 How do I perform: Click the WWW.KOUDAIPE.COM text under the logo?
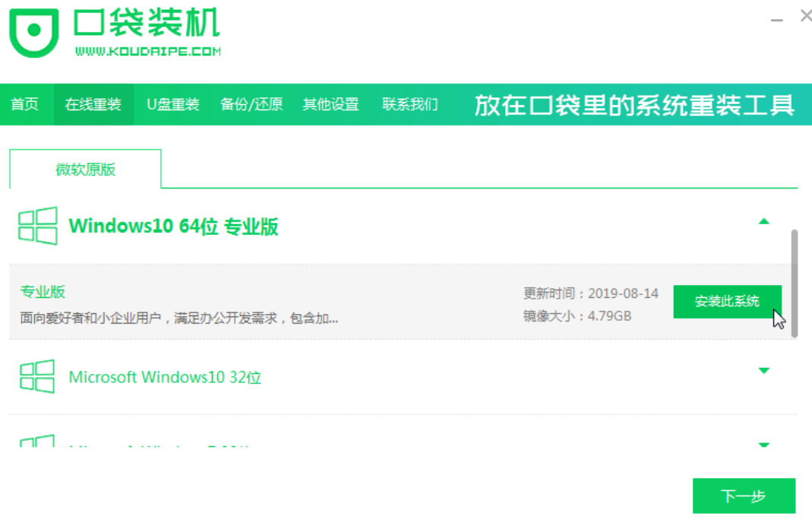click(x=148, y=51)
